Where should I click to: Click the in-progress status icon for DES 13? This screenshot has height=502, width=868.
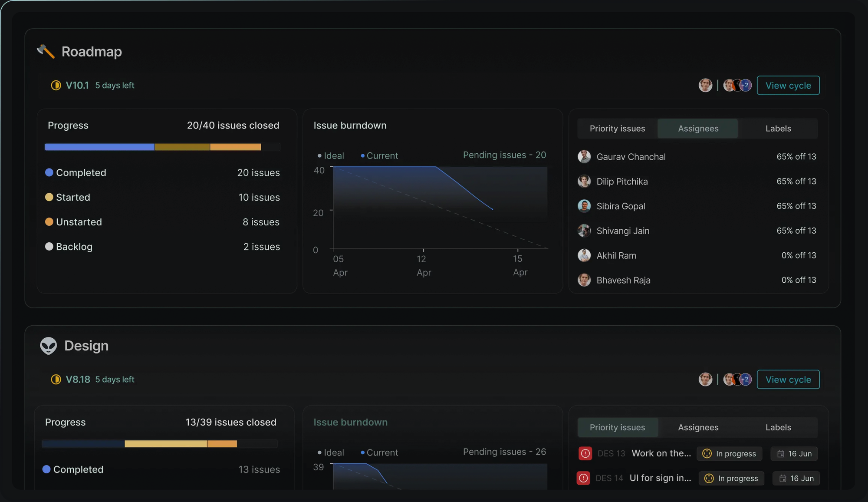pos(707,453)
